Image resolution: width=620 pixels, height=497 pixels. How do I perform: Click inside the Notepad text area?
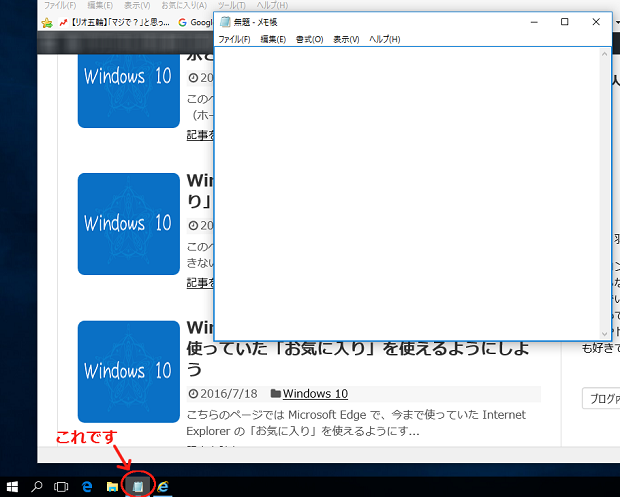click(x=407, y=194)
